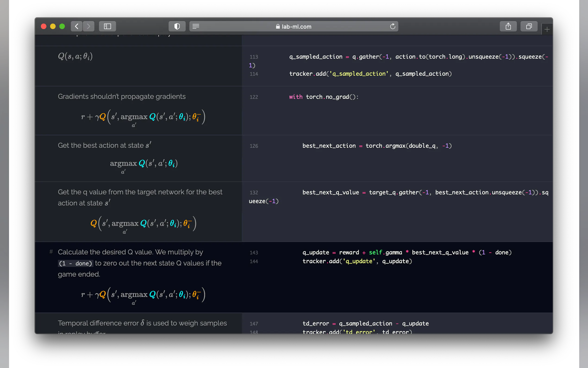588x368 pixels.
Task: Enter full screen with the green button
Action: pos(62,26)
